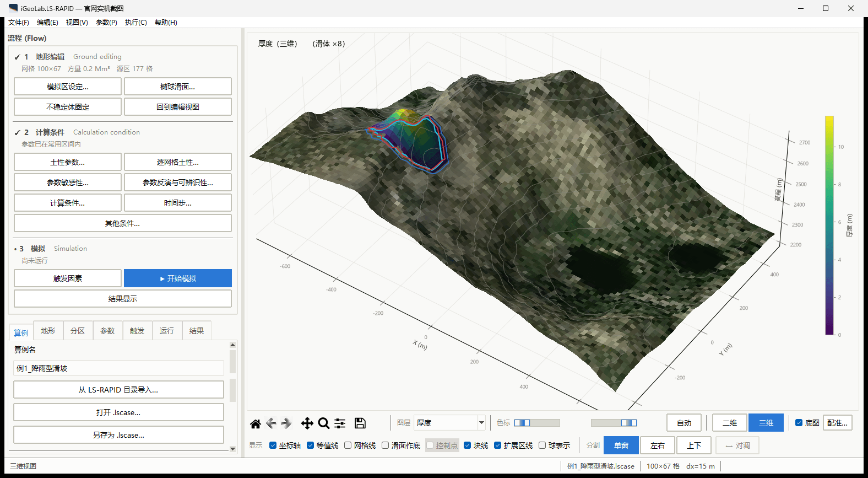This screenshot has height=478, width=868.
Task: Reset the view with the home icon
Action: pos(256,423)
